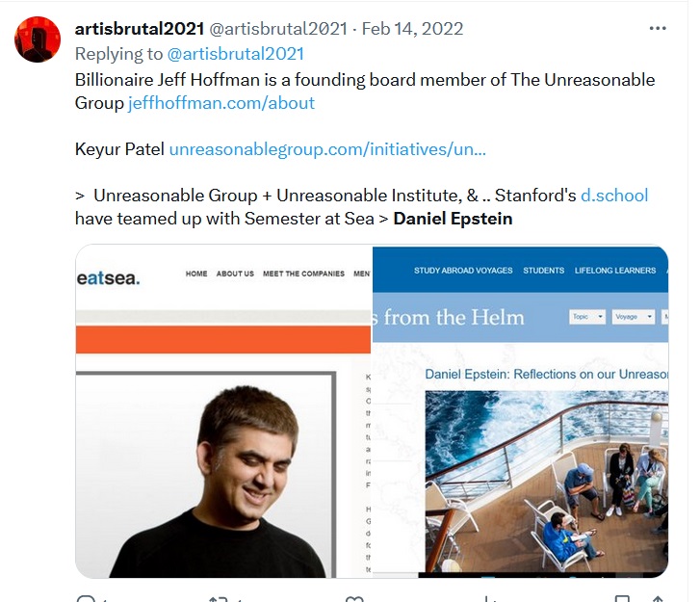Open the three-dot more options menu

(657, 29)
